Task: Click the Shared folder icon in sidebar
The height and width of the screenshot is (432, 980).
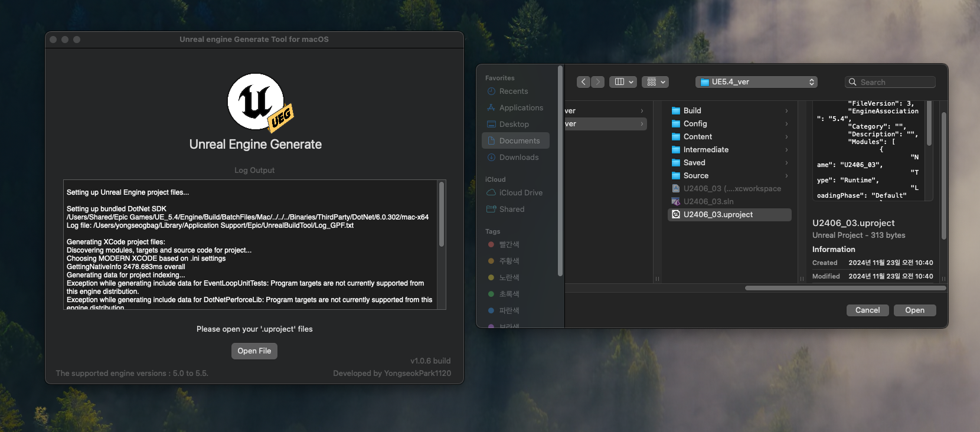Action: click(491, 210)
